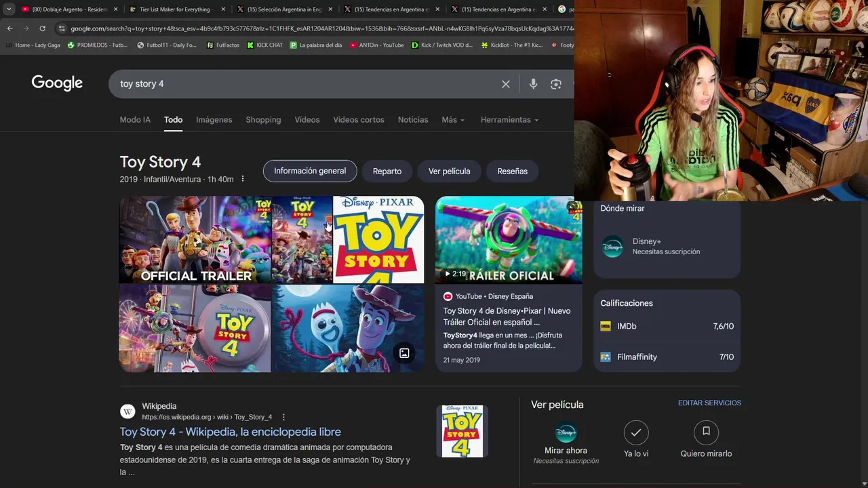The image size is (868, 488).
Task: Click EDITAR SERVICIOS link
Action: click(709, 403)
